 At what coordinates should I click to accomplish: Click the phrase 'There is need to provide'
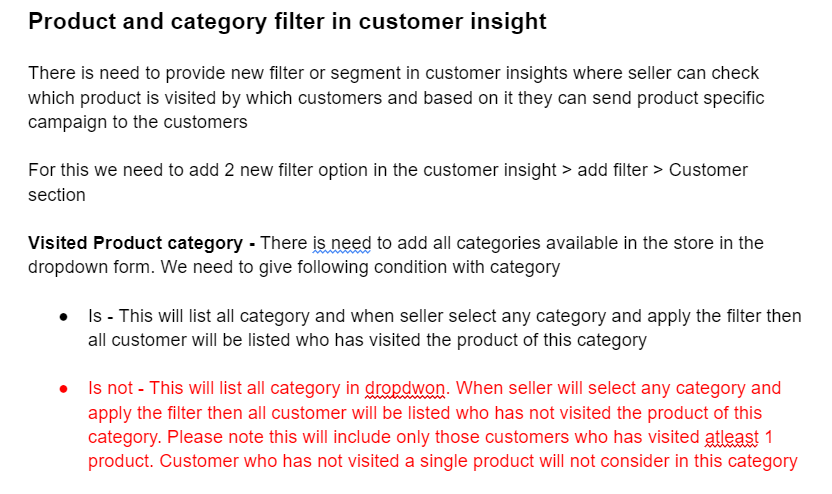point(125,73)
